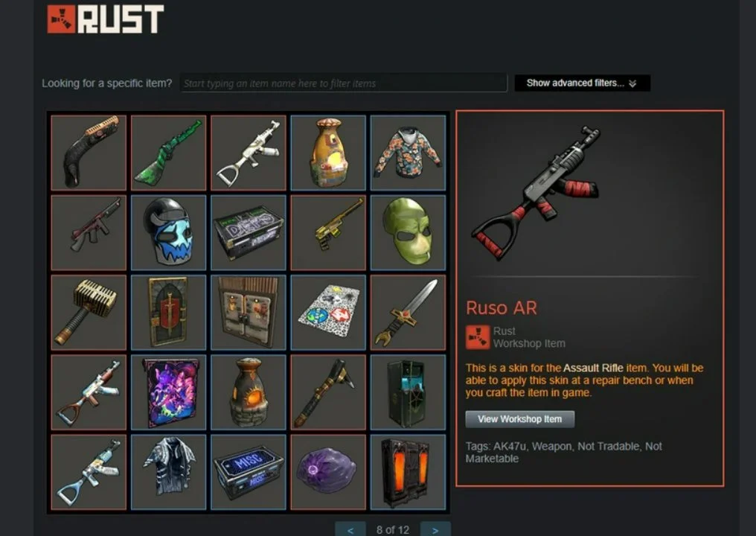756x536 pixels.
Task: Select the green camo shotgun skin
Action: [x=169, y=153]
